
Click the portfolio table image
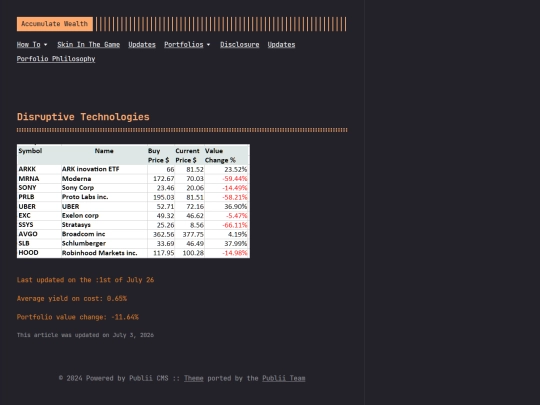(x=133, y=201)
